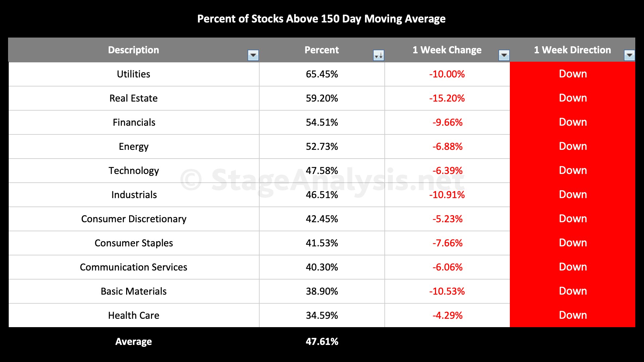This screenshot has height=362, width=644.
Task: Click the 1 Week Direction column header
Action: [572, 50]
